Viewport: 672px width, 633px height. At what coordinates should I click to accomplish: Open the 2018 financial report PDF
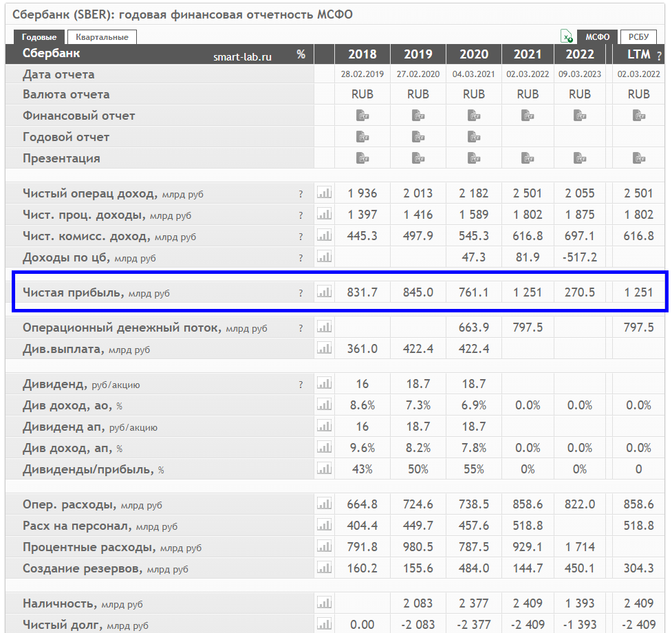[362, 116]
